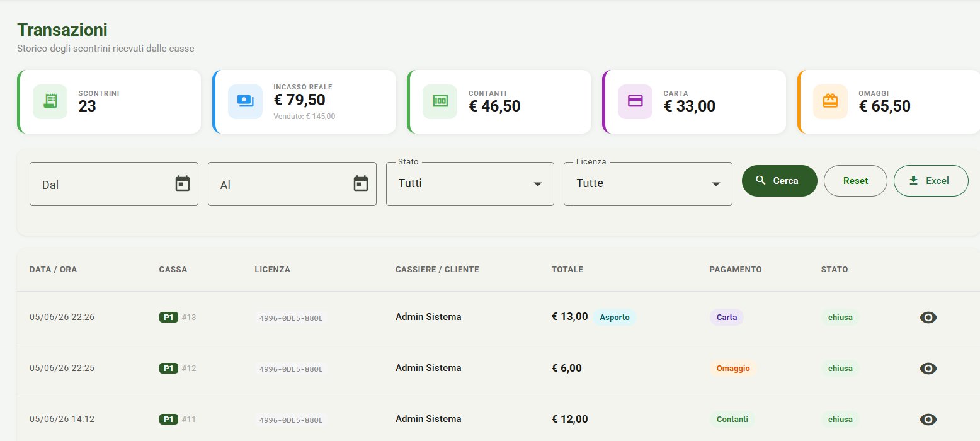Sort by the DATA / ORA column header
This screenshot has height=441, width=980.
point(54,270)
